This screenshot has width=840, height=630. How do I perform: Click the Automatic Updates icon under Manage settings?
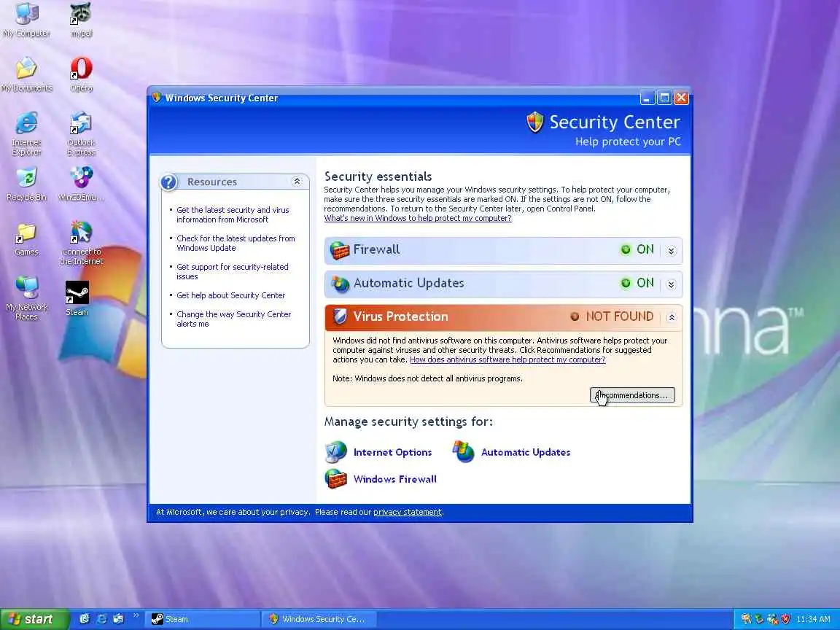[464, 451]
